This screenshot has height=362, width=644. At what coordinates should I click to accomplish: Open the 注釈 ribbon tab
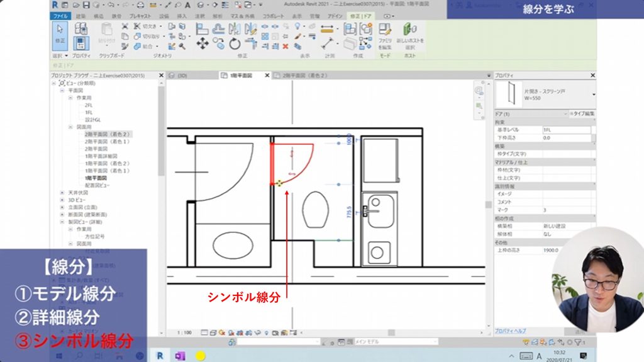coord(199,15)
